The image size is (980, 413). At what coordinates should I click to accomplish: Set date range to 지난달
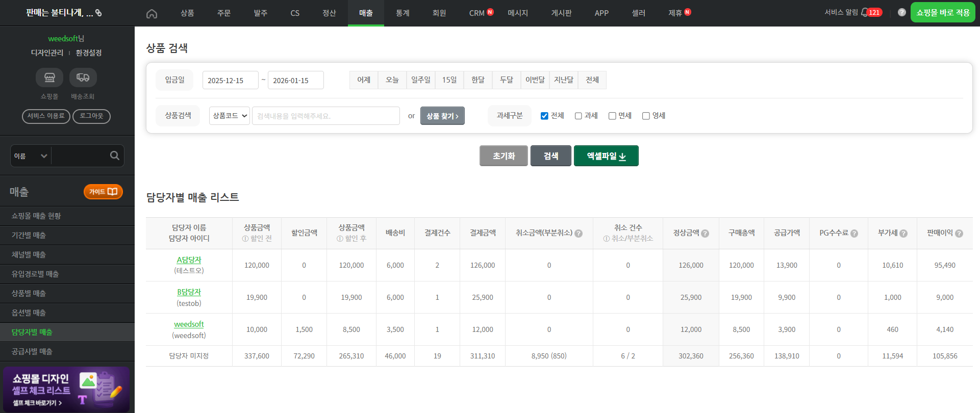click(x=564, y=80)
